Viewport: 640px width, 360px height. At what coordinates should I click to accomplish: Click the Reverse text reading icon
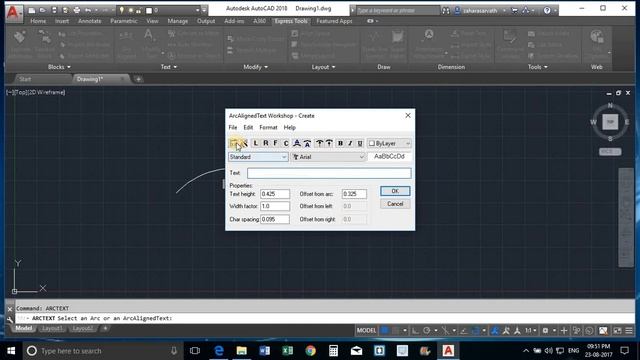pyautogui.click(x=233, y=143)
